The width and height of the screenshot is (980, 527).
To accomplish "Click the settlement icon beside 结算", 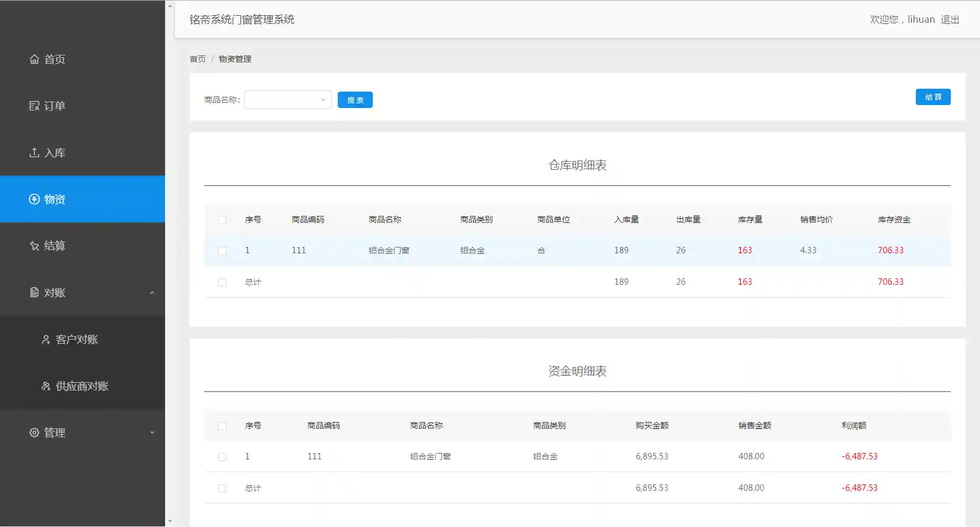I will (34, 246).
